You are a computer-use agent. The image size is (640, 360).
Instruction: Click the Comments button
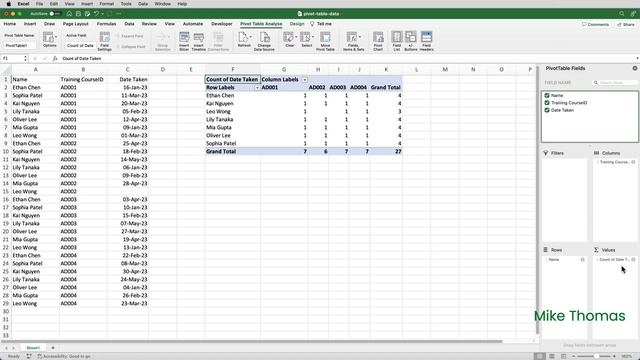pyautogui.click(x=595, y=24)
